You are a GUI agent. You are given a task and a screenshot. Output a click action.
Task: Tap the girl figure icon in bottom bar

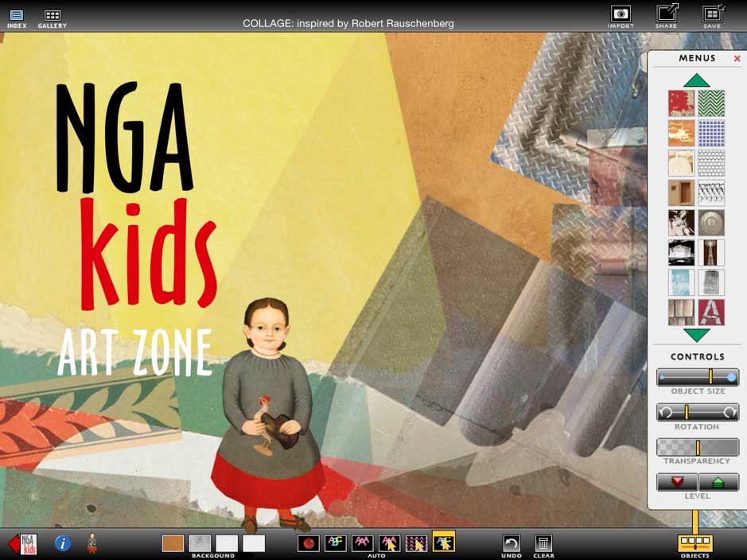(92, 543)
